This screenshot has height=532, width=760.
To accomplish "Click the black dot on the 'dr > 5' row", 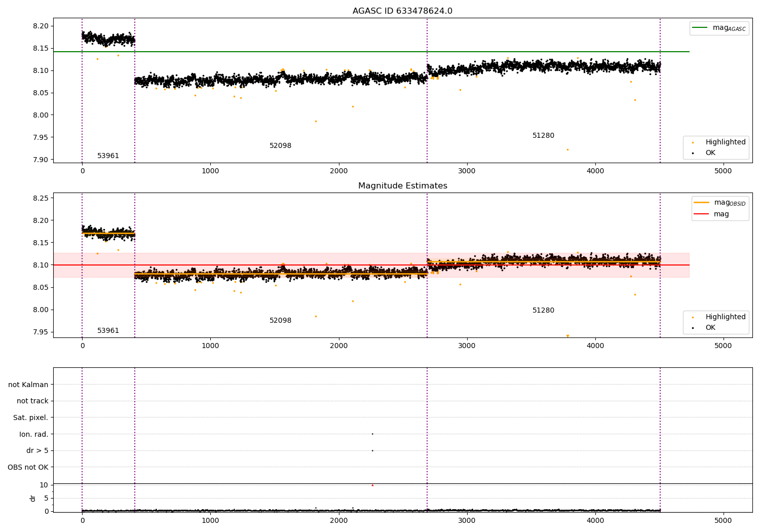I will (x=372, y=450).
